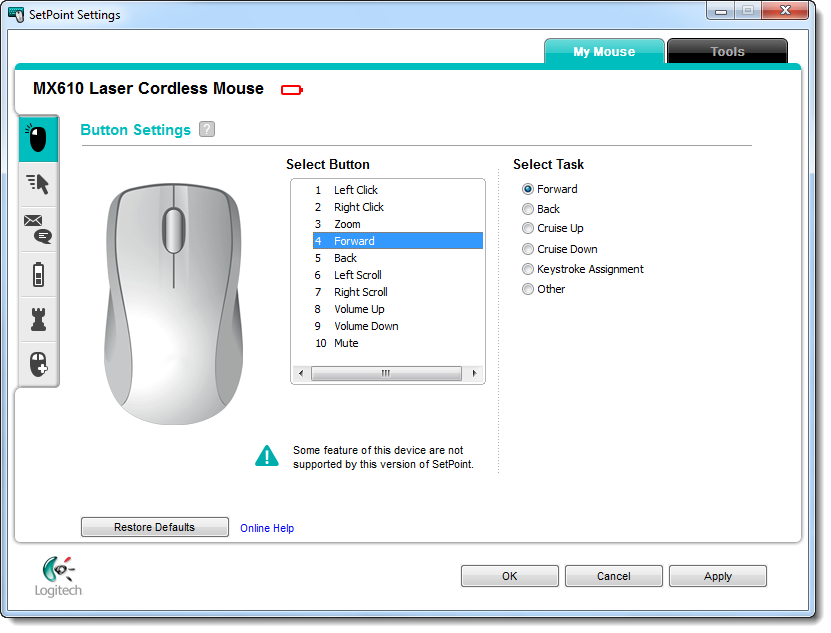Click the button list right scroll arrow
The width and height of the screenshot is (831, 633).
pyautogui.click(x=475, y=374)
